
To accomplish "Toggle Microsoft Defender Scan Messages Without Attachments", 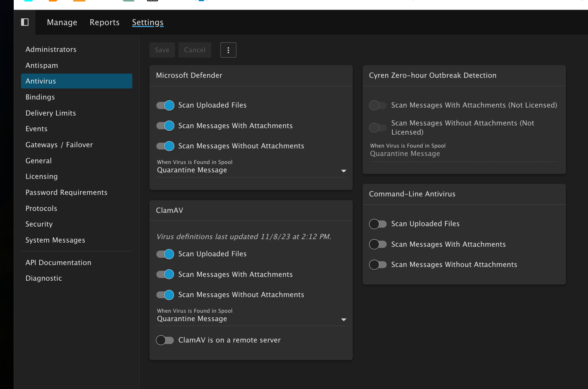I will coord(165,146).
